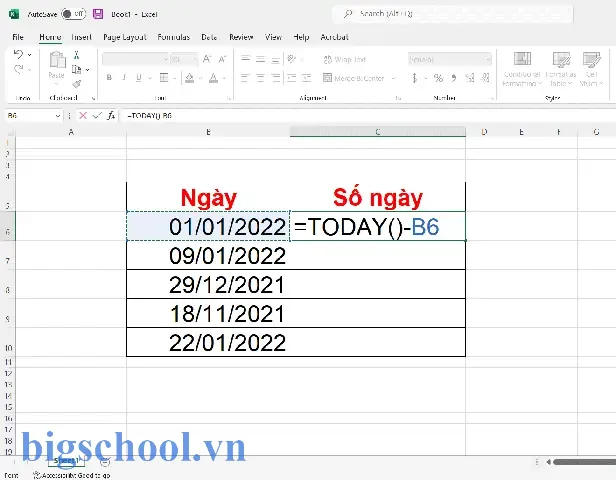616x480 pixels.
Task: Click column D header
Action: pyautogui.click(x=484, y=132)
